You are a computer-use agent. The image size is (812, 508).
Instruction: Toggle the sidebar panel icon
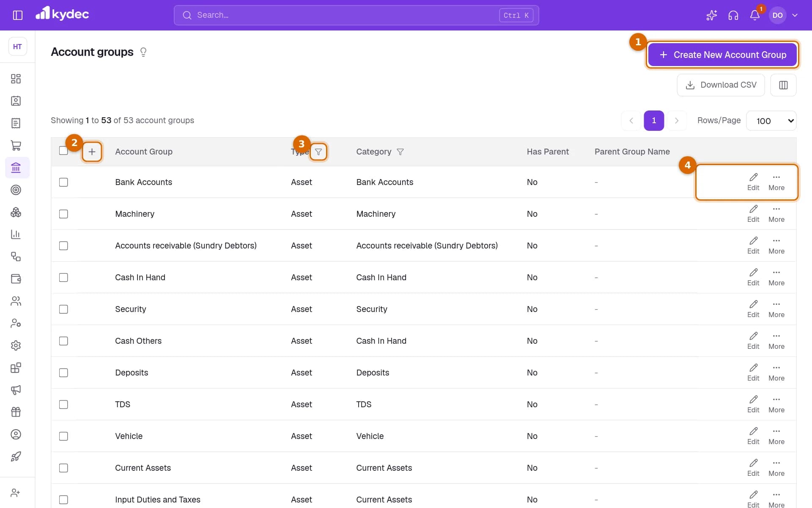[18, 15]
